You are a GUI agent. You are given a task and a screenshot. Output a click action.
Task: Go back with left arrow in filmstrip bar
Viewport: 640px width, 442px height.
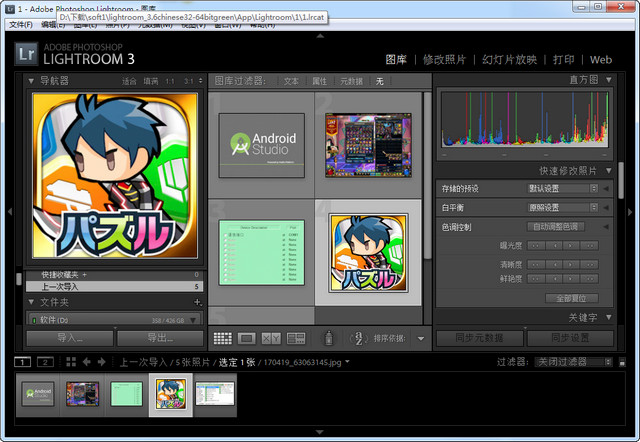(87, 362)
